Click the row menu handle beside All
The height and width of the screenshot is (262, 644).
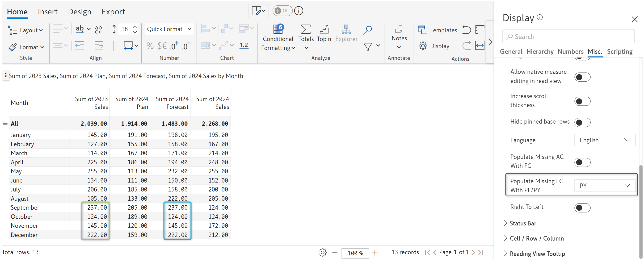[x=5, y=124]
